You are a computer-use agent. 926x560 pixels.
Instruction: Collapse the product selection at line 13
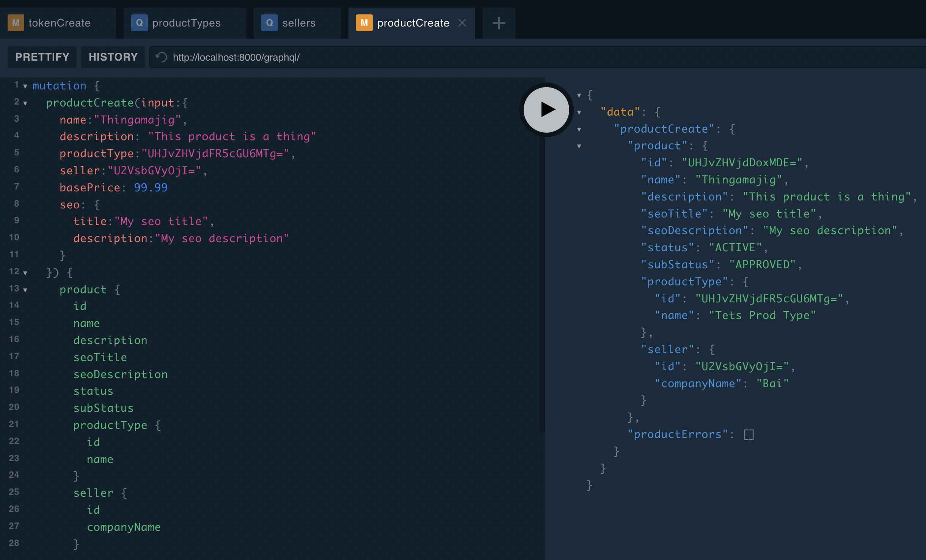(x=25, y=290)
